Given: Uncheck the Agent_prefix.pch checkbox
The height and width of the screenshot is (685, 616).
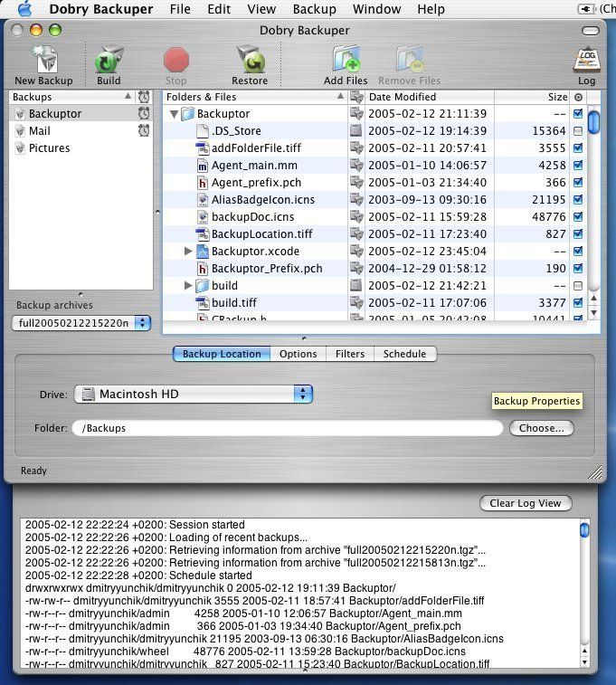Looking at the screenshot, I should 578,183.
